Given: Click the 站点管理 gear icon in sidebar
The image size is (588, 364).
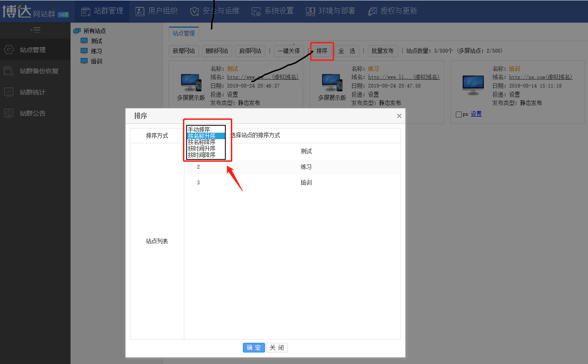Looking at the screenshot, I should click(8, 50).
